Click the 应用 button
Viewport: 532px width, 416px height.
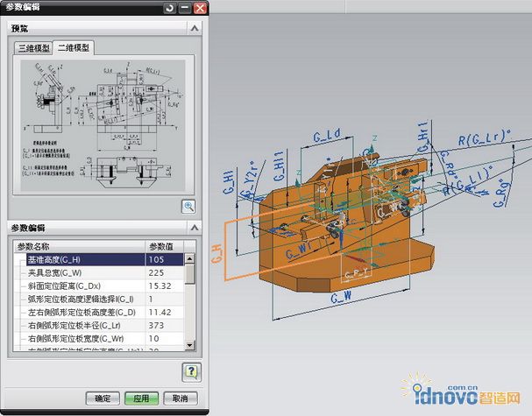(x=142, y=398)
